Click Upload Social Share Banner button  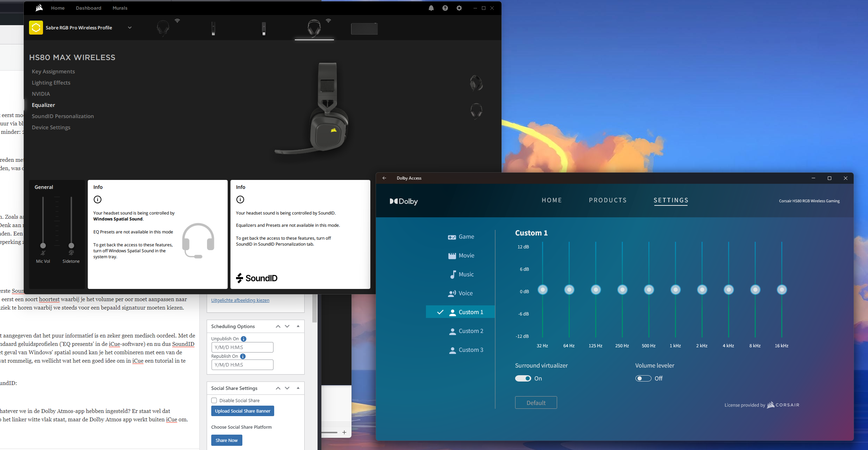(x=243, y=411)
